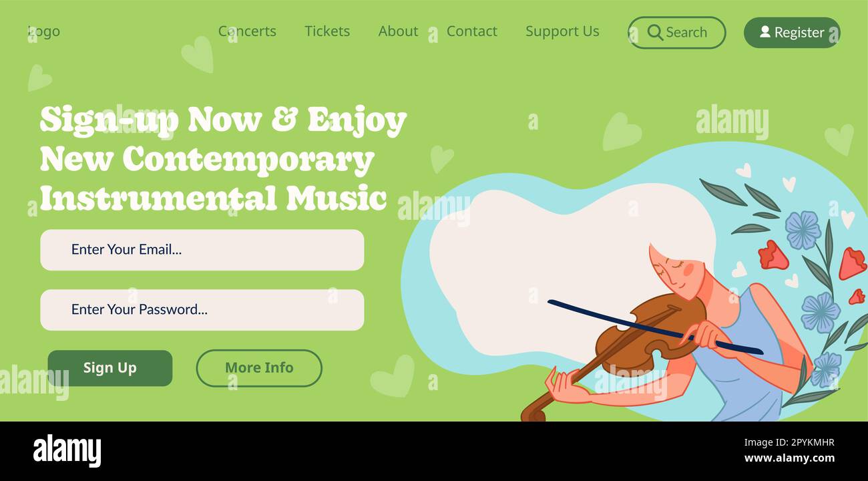Select Contact in the navigation bar
This screenshot has width=868, height=481.
coord(471,31)
